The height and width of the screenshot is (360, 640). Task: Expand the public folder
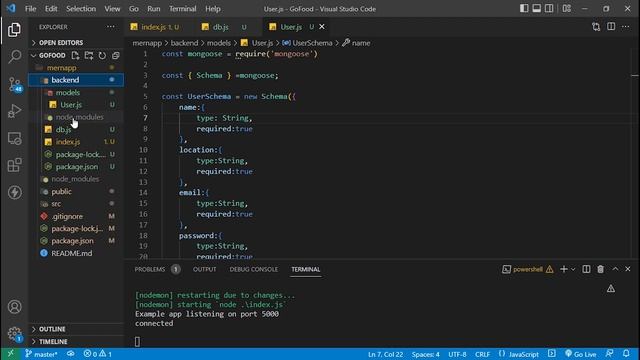(76, 191)
